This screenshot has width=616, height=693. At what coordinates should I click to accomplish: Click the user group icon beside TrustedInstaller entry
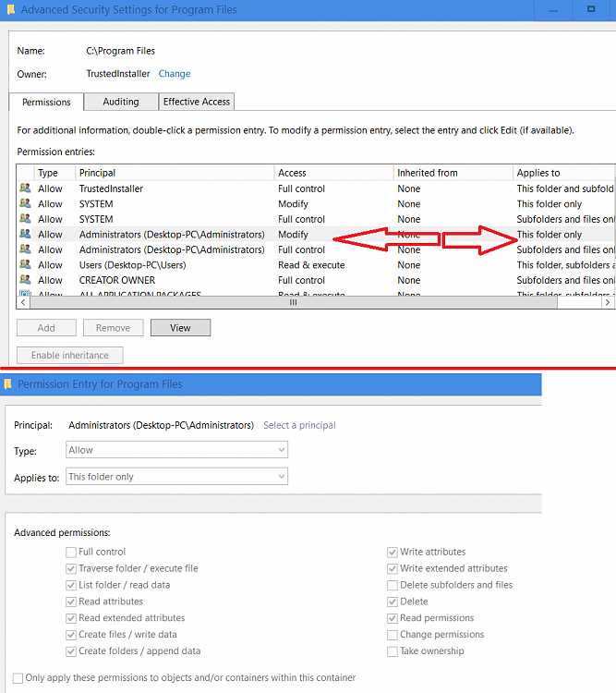pos(24,188)
